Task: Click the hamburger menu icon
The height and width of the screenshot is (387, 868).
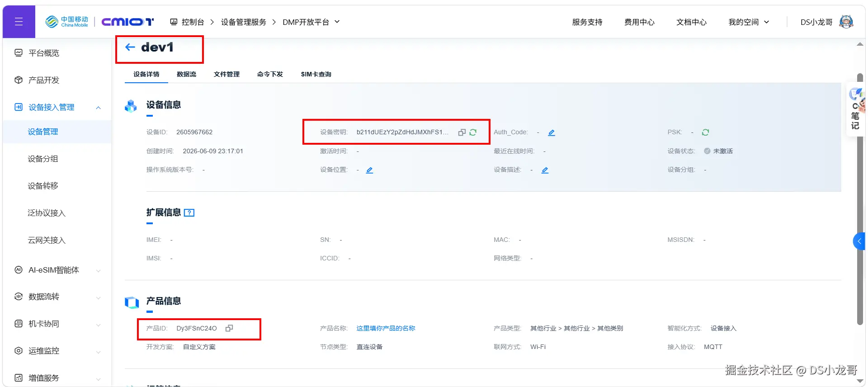Action: pyautogui.click(x=19, y=22)
